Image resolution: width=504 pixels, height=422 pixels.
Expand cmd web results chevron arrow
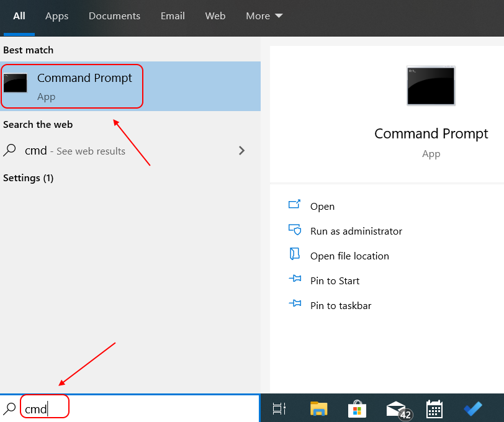pyautogui.click(x=241, y=150)
